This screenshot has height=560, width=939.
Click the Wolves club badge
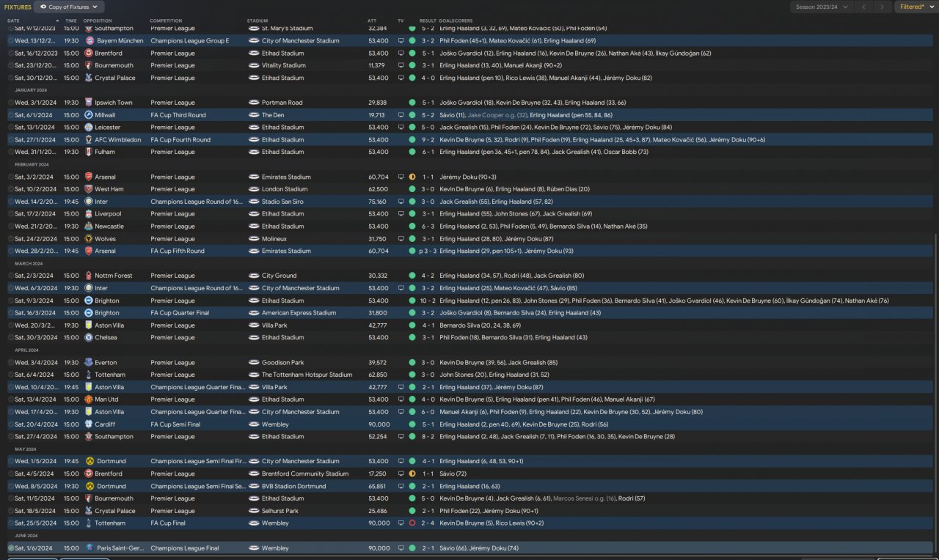click(x=89, y=239)
